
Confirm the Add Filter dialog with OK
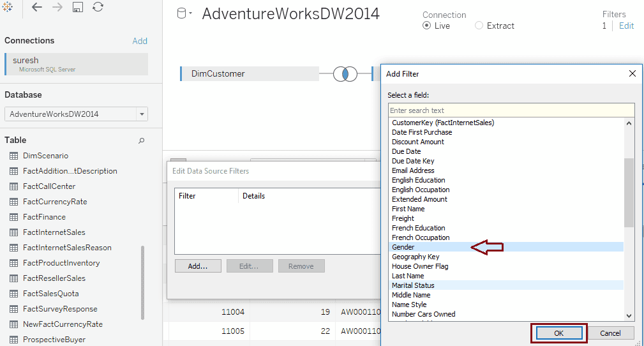(x=559, y=333)
